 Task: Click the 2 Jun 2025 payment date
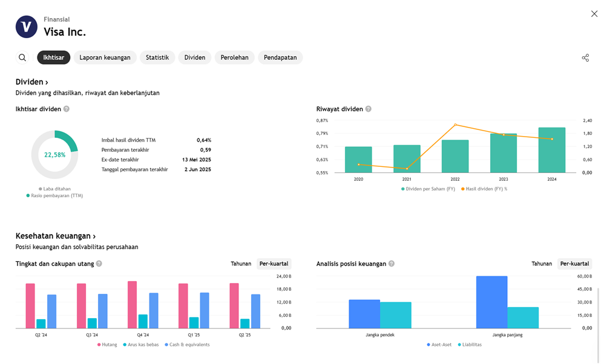click(198, 169)
